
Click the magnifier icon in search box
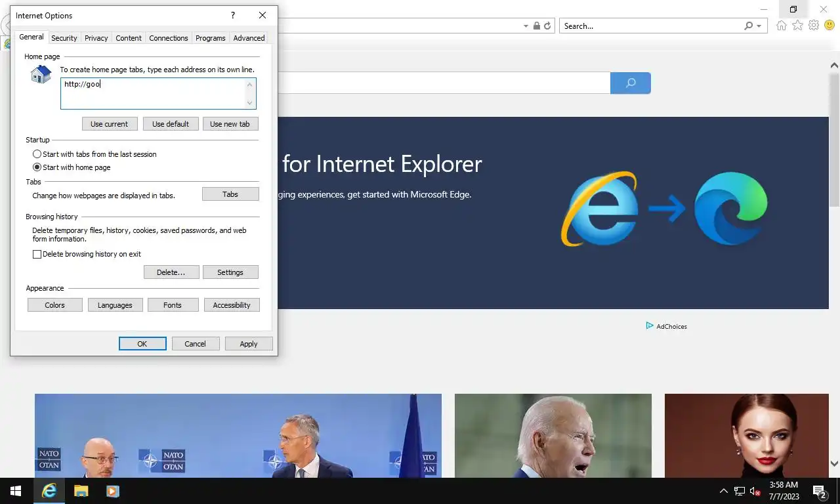point(749,26)
